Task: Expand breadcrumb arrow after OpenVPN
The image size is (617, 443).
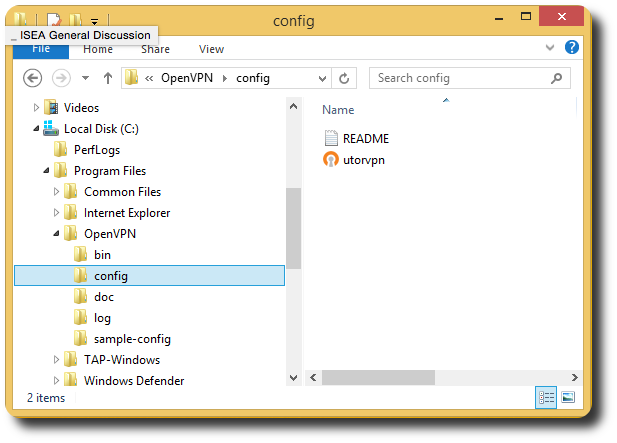Action: 225,78
